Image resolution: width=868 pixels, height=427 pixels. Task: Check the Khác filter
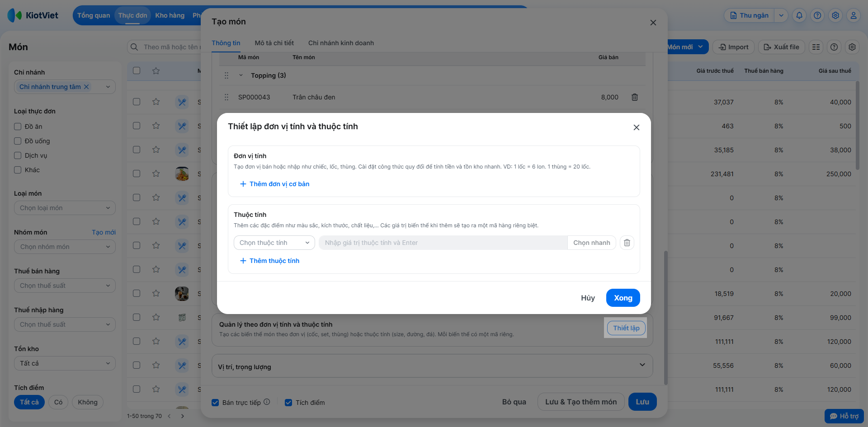pyautogui.click(x=18, y=170)
